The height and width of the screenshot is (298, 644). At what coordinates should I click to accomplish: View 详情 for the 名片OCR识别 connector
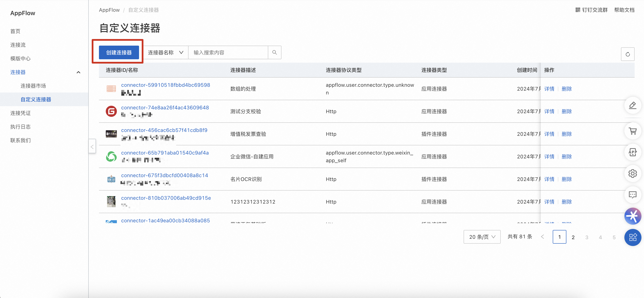[549, 179]
